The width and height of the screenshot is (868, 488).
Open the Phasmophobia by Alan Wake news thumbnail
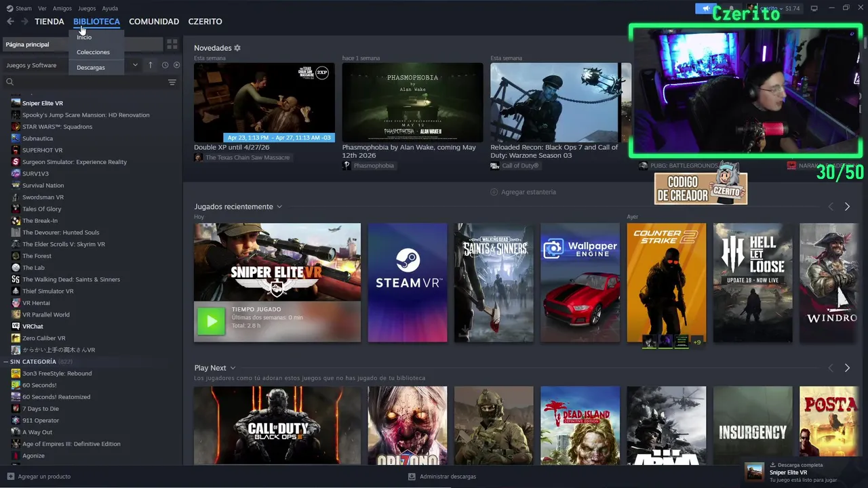click(x=412, y=102)
